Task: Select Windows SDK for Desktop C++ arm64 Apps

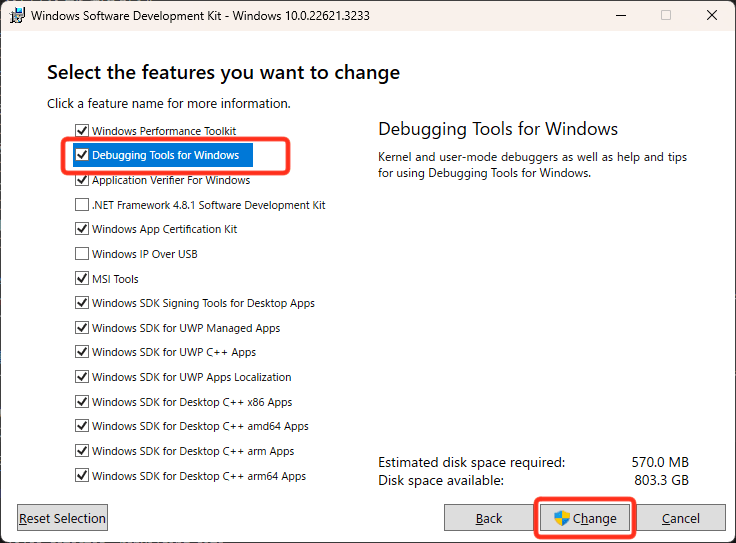Action: coord(199,476)
